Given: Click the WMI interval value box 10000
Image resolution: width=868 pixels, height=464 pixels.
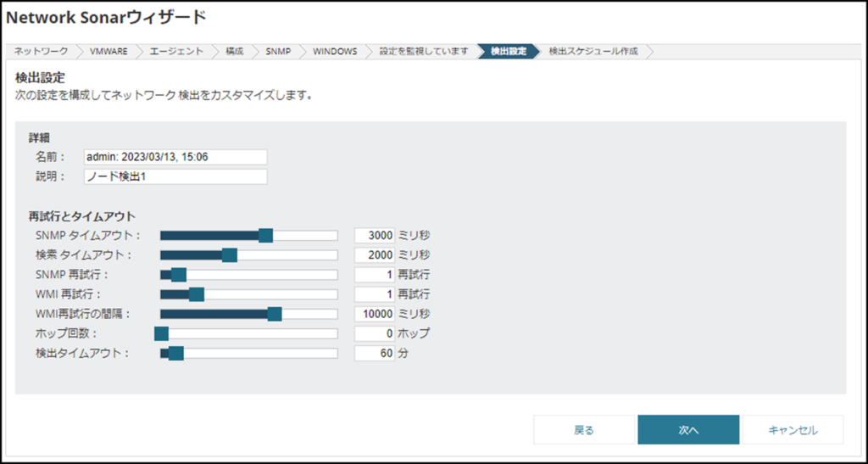Looking at the screenshot, I should (x=375, y=314).
